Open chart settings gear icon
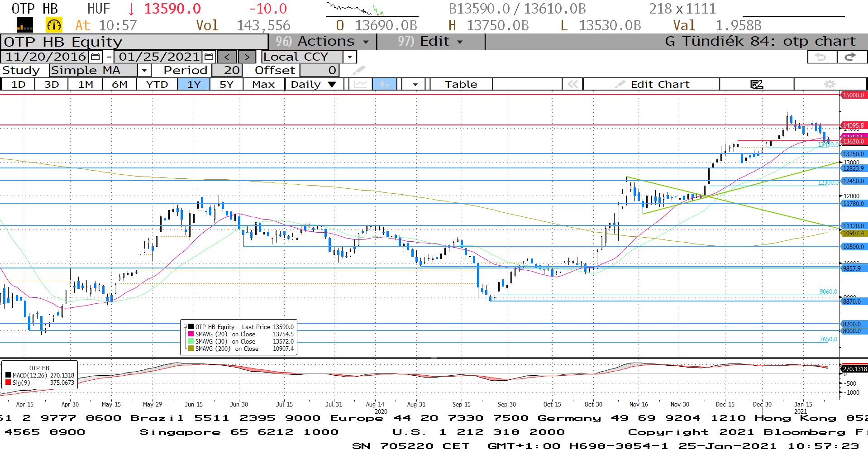 pyautogui.click(x=830, y=84)
